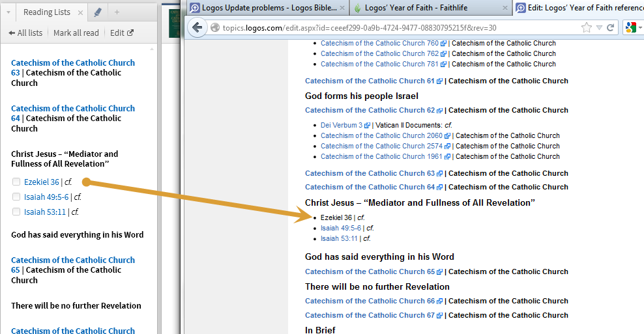Image resolution: width=644 pixels, height=334 pixels.
Task: Open Catechism of the Catholic Church 61 link
Action: pos(370,81)
